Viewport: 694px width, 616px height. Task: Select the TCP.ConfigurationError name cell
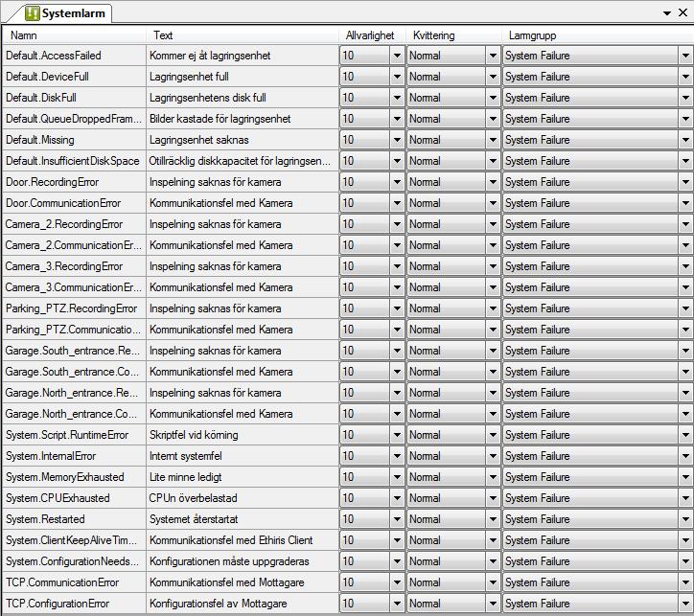pos(74,604)
